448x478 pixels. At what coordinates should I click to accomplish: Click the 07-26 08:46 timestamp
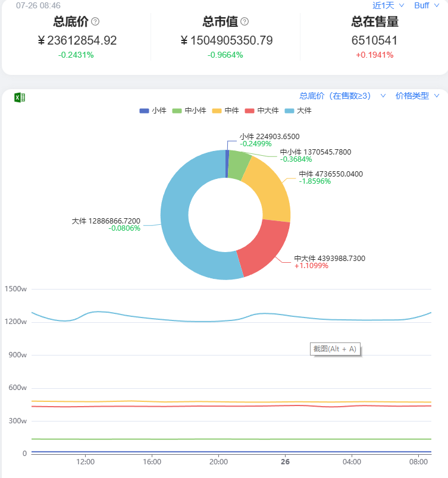pos(38,5)
